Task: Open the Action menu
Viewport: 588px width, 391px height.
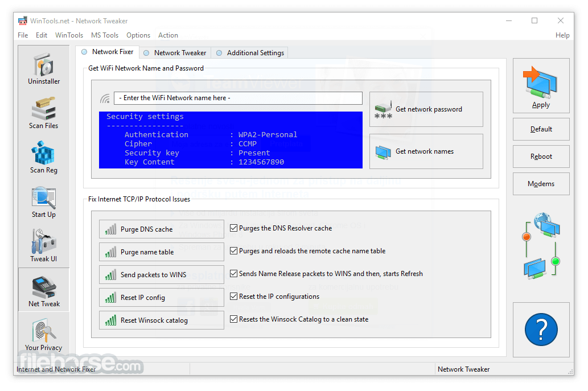Action: coord(168,35)
